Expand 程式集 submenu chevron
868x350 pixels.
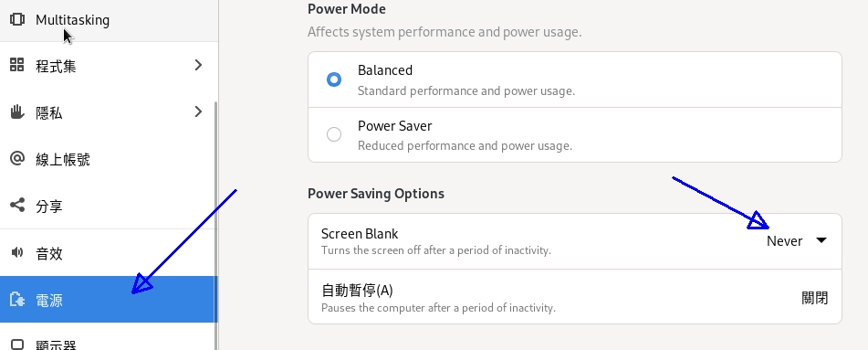[x=199, y=65]
